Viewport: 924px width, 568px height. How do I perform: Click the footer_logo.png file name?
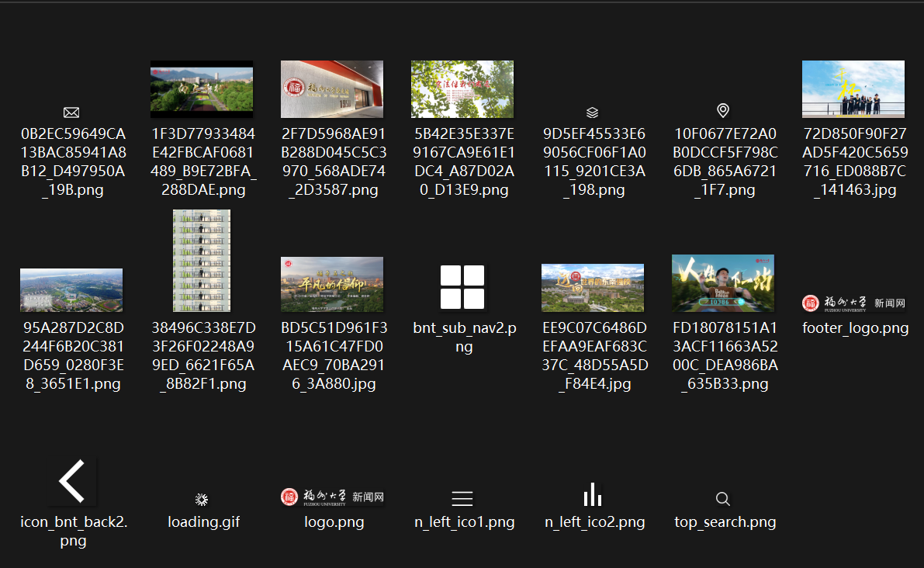pyautogui.click(x=855, y=327)
